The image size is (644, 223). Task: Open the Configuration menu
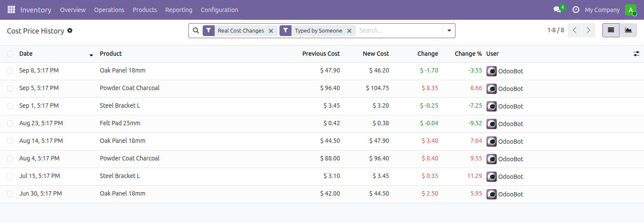tap(219, 9)
